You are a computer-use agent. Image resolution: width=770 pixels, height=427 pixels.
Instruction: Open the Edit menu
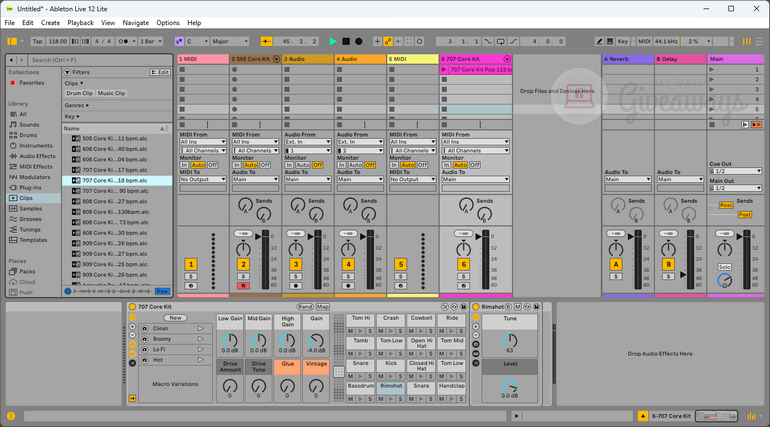[28, 23]
